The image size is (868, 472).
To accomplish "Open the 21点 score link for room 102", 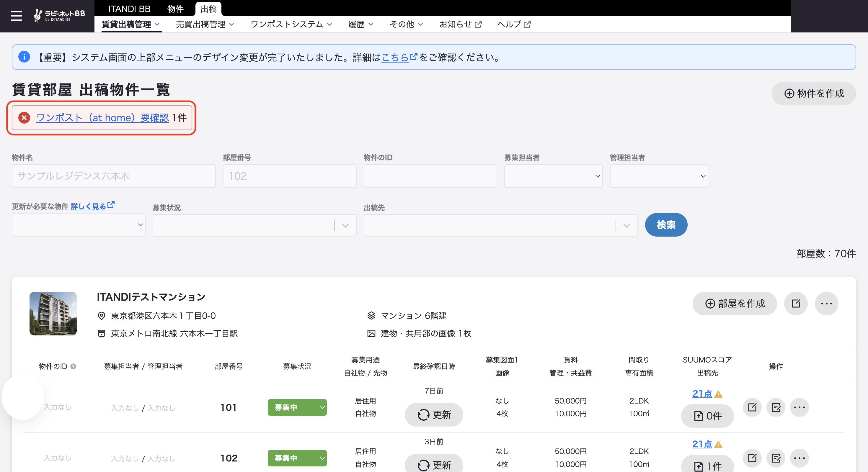I will pos(702,444).
